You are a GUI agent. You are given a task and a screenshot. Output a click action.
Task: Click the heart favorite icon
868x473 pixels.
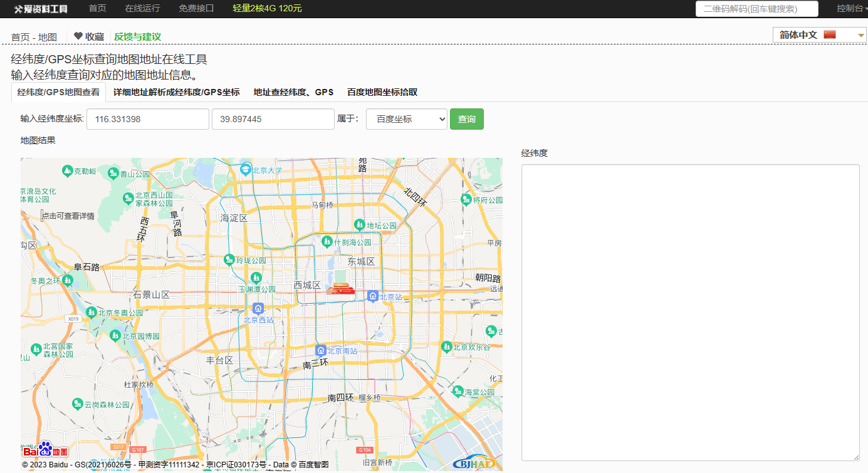[x=78, y=36]
